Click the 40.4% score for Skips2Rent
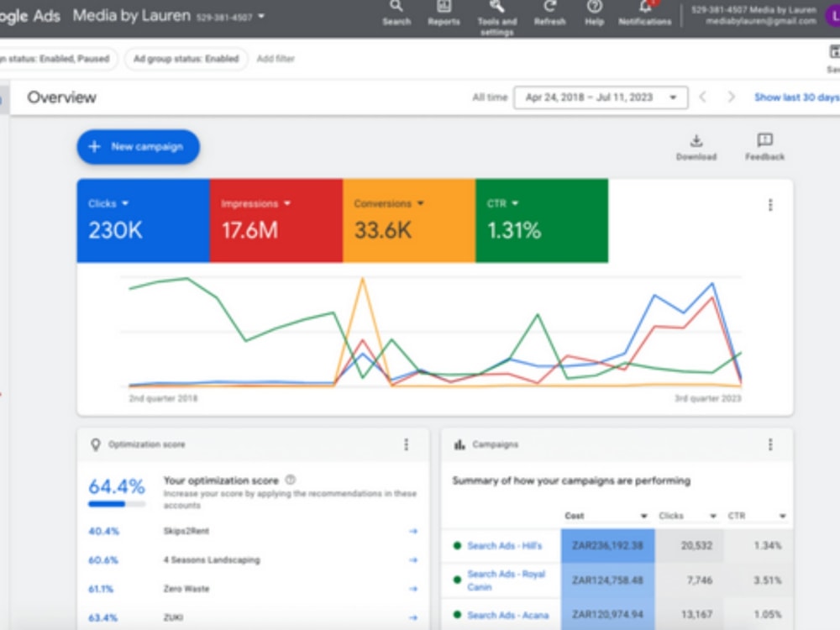Screen dimensions: 840x630 pyautogui.click(x=103, y=531)
